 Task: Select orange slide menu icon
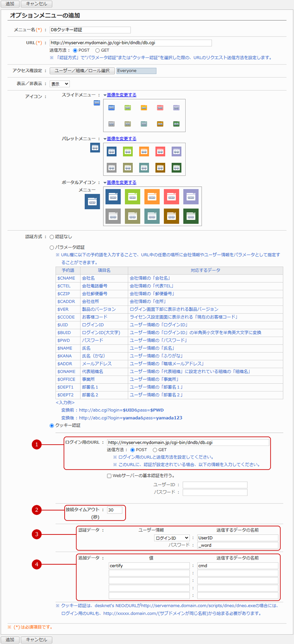[x=144, y=108]
